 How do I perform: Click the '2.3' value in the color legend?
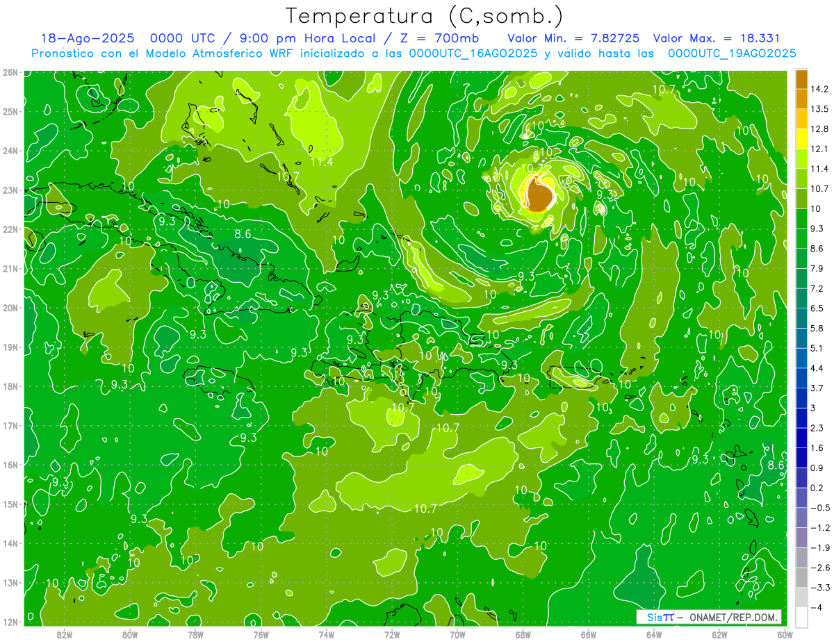819,428
